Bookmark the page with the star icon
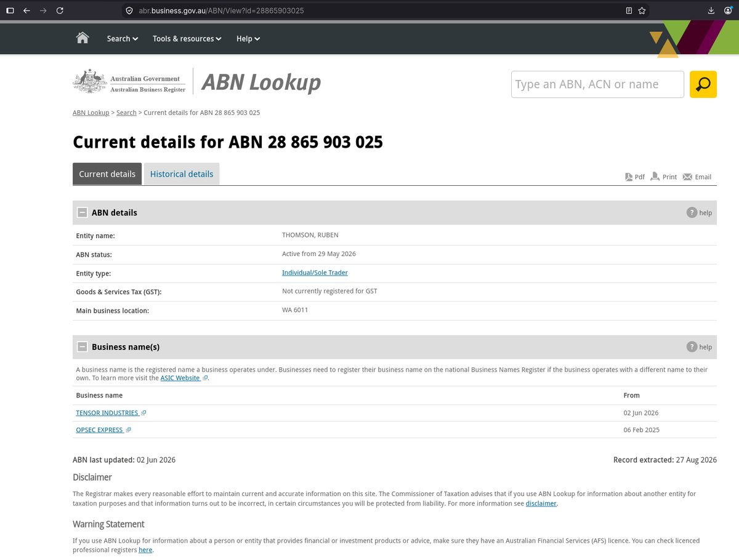The height and width of the screenshot is (560, 739). point(642,10)
